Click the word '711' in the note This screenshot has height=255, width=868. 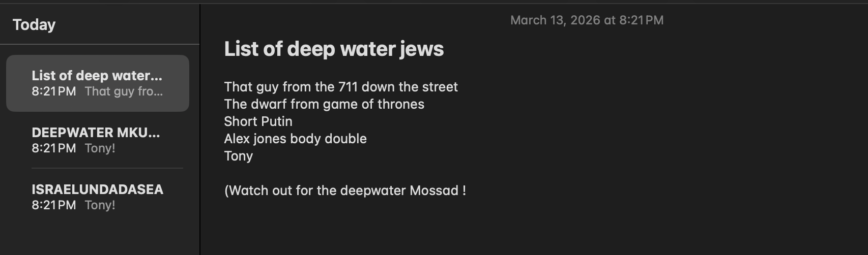(x=348, y=87)
